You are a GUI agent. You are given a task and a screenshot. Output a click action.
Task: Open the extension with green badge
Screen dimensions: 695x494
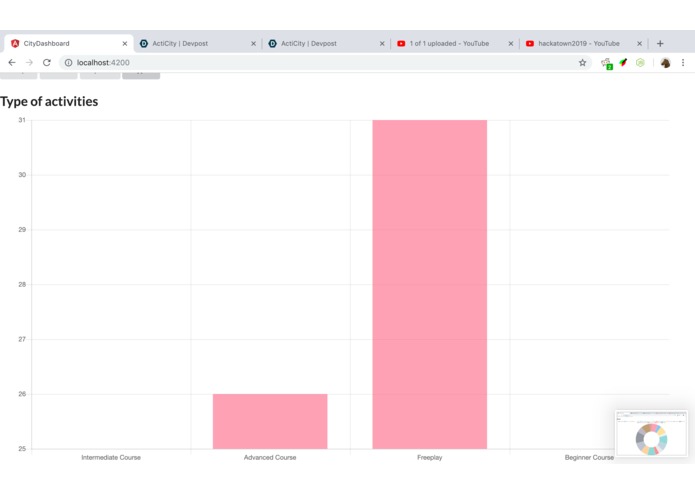[606, 64]
